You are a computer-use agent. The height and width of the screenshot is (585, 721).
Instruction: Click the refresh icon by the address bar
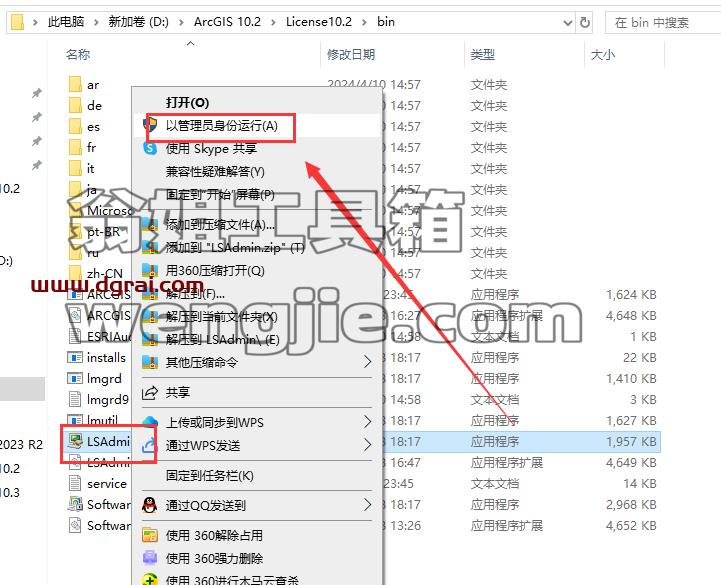pyautogui.click(x=584, y=22)
